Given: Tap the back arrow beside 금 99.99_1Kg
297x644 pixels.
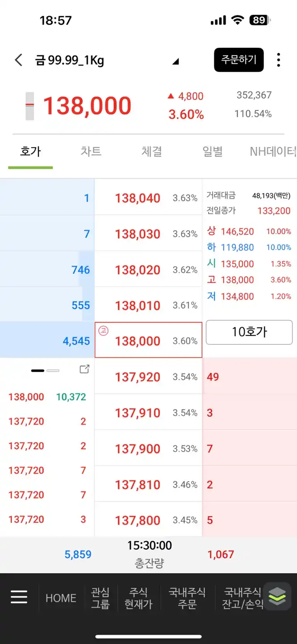Looking at the screenshot, I should coord(18,59).
